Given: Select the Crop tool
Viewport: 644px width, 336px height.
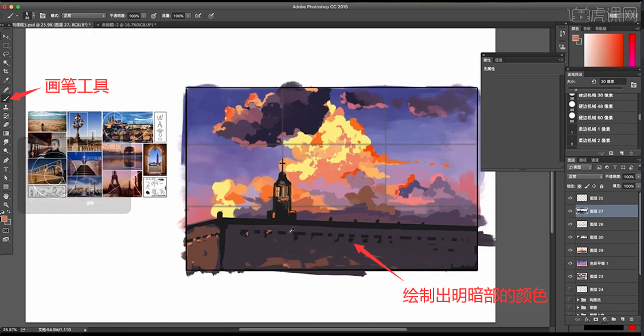Looking at the screenshot, I should point(6,71).
